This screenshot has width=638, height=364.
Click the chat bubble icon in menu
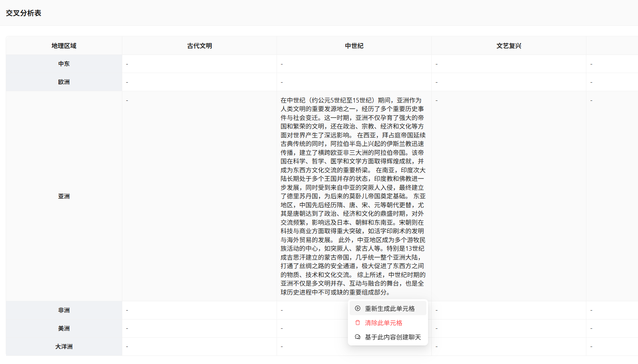pyautogui.click(x=357, y=337)
